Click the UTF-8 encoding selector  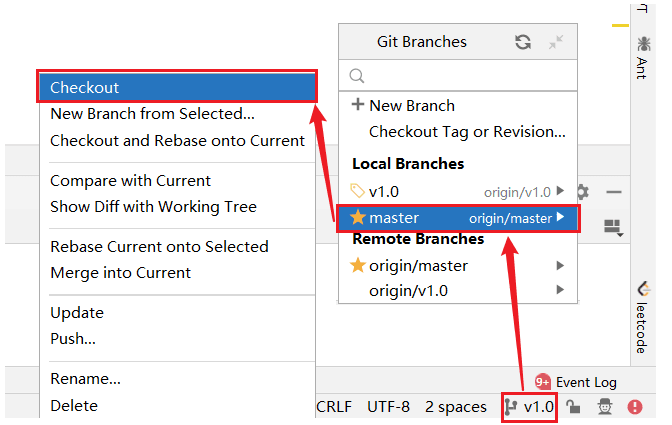point(388,407)
